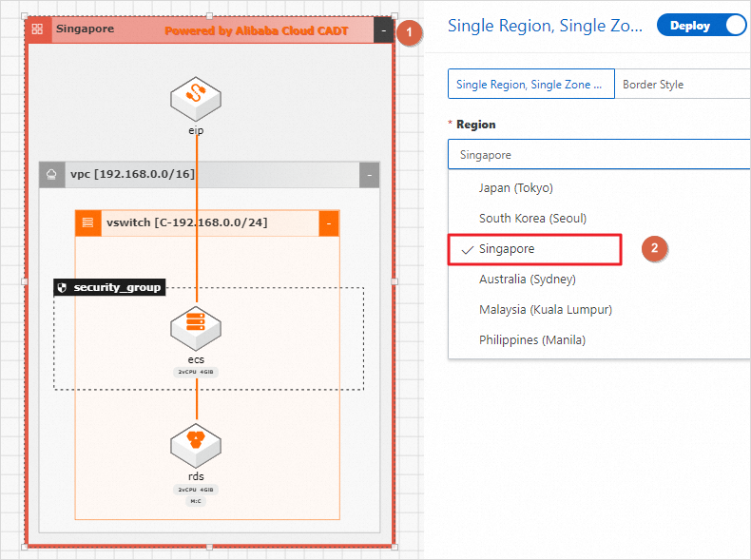Click the Singapore region grid icon
The height and width of the screenshot is (560, 751).
(x=37, y=29)
